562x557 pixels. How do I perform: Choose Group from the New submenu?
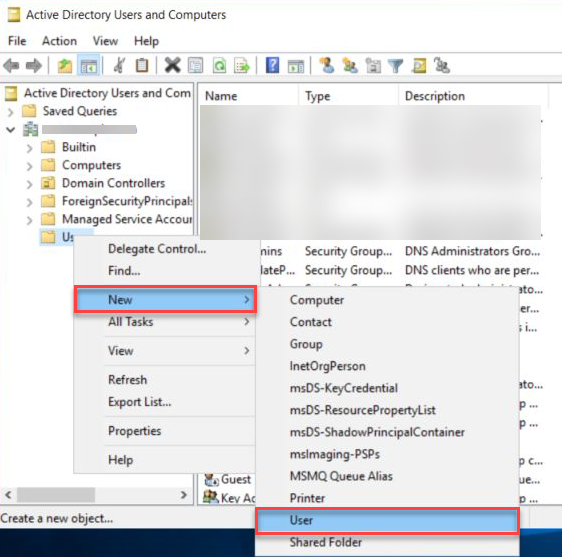tap(387, 344)
